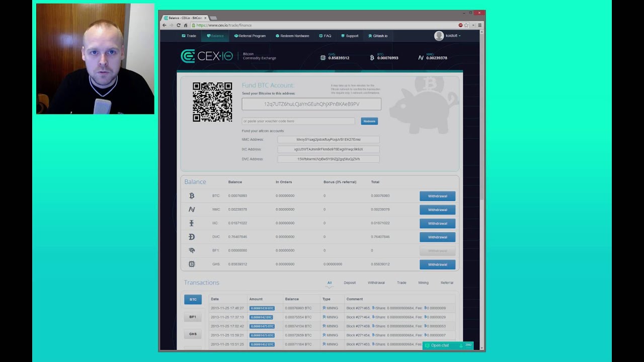
Task: Click the Date column header
Action: 215,299
